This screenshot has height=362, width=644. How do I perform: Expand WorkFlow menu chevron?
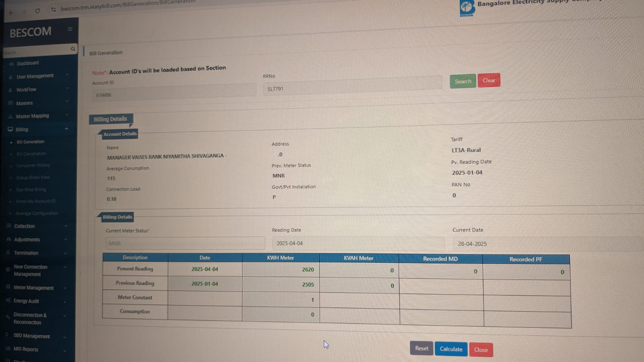pyautogui.click(x=67, y=88)
